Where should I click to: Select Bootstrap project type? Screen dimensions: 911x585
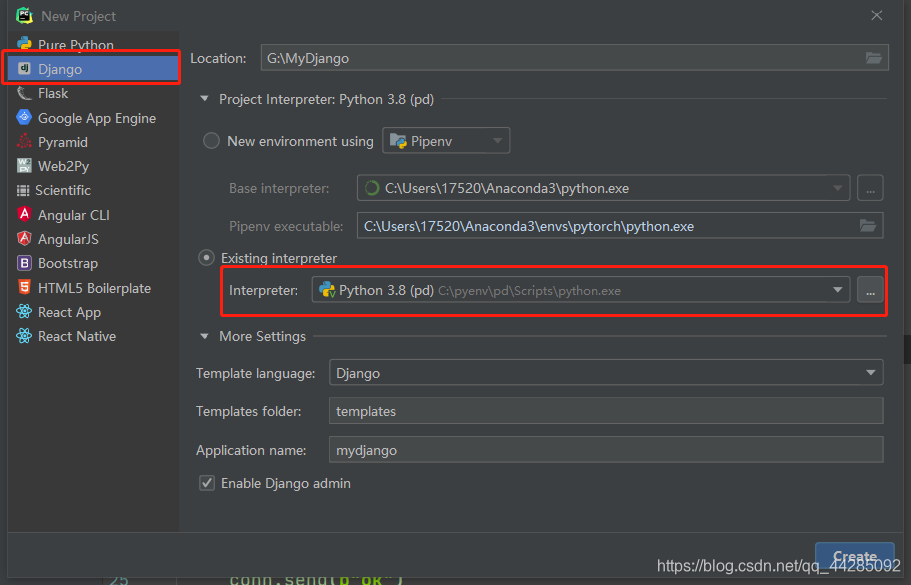[93, 263]
